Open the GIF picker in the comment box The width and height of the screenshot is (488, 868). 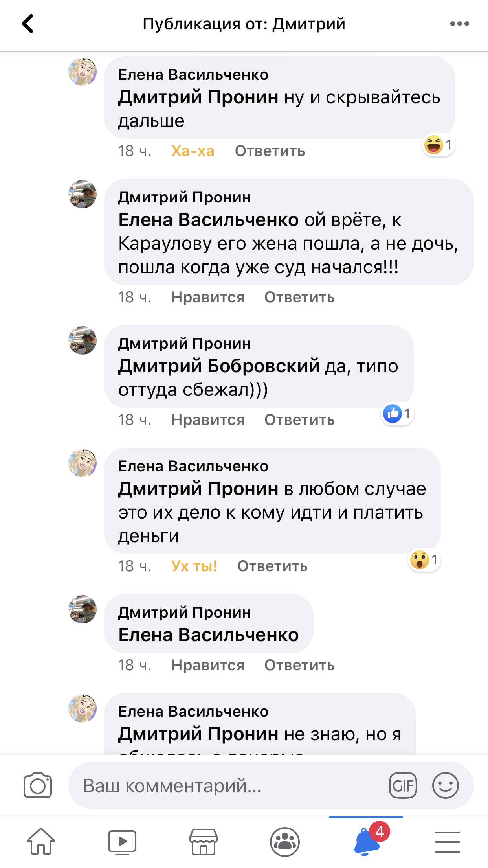(x=403, y=785)
